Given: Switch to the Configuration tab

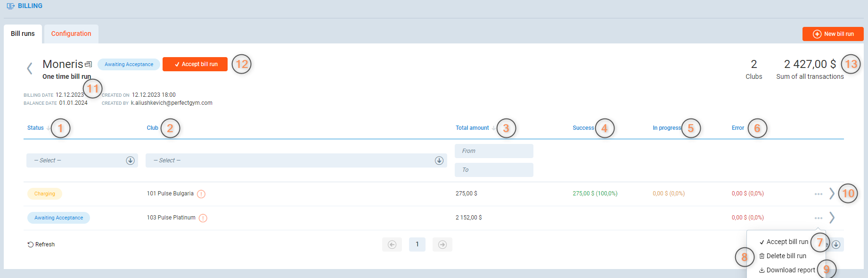Looking at the screenshot, I should pos(71,34).
